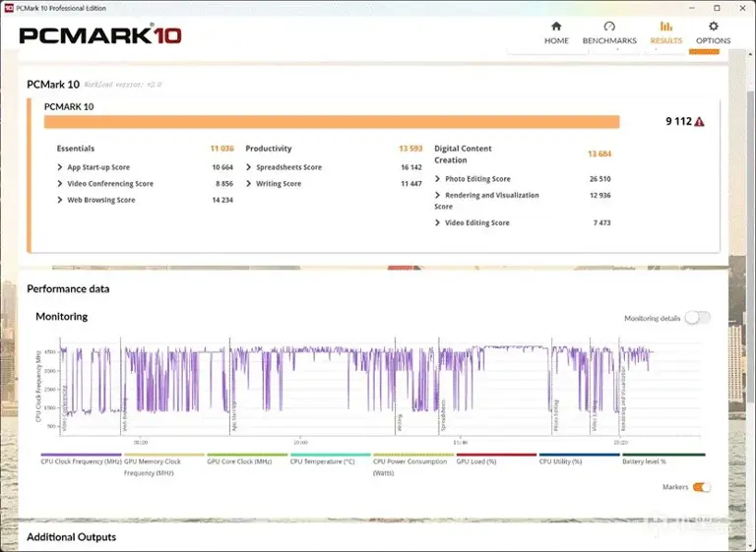Image resolution: width=756 pixels, height=552 pixels.
Task: Expand the Video Conferencing Score row
Action: pos(145,184)
